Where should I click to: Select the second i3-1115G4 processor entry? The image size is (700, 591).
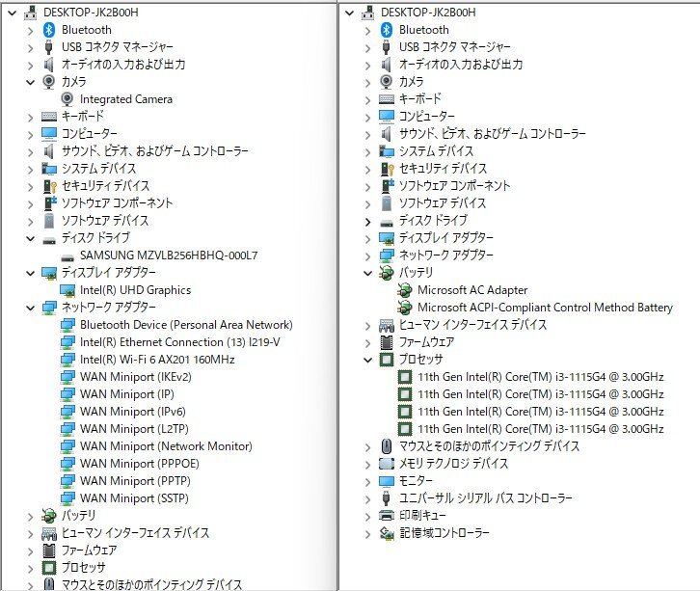540,394
